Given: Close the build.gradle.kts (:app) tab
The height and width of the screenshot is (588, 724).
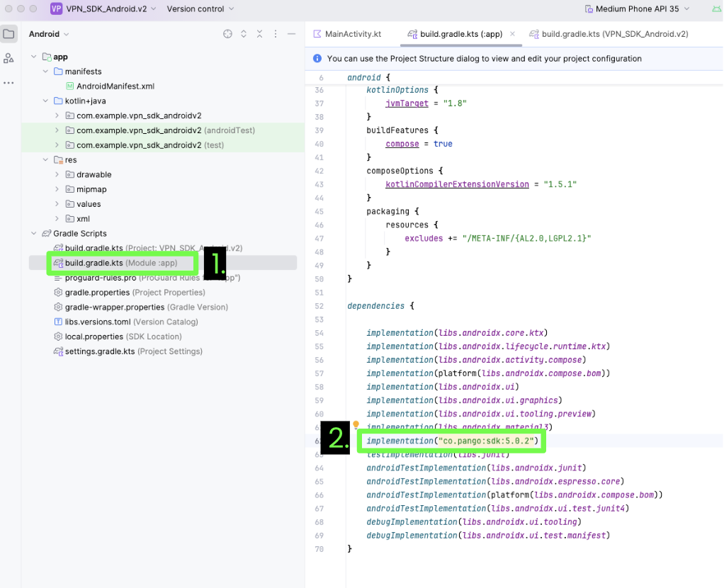Looking at the screenshot, I should [513, 34].
